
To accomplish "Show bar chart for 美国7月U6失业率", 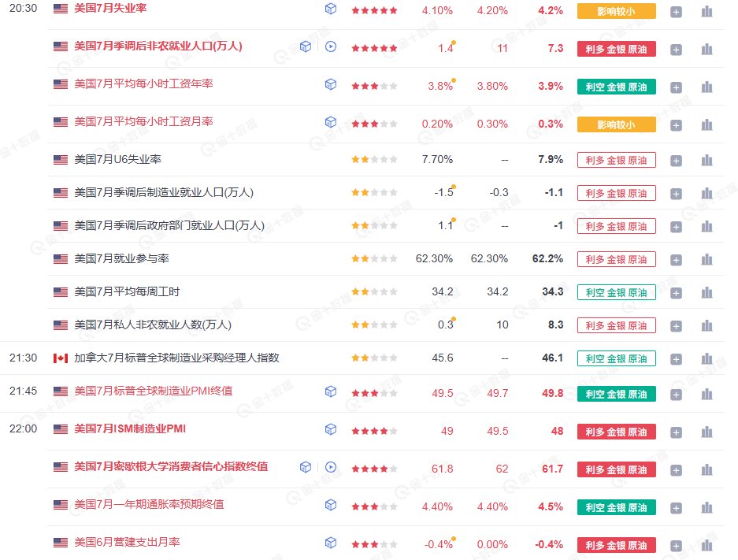I will coord(706,161).
